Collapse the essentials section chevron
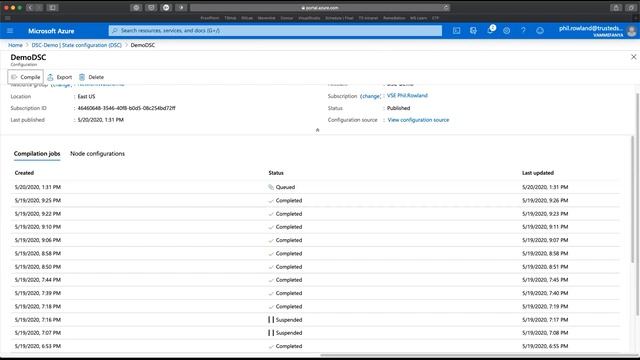640x360 pixels. [317, 130]
